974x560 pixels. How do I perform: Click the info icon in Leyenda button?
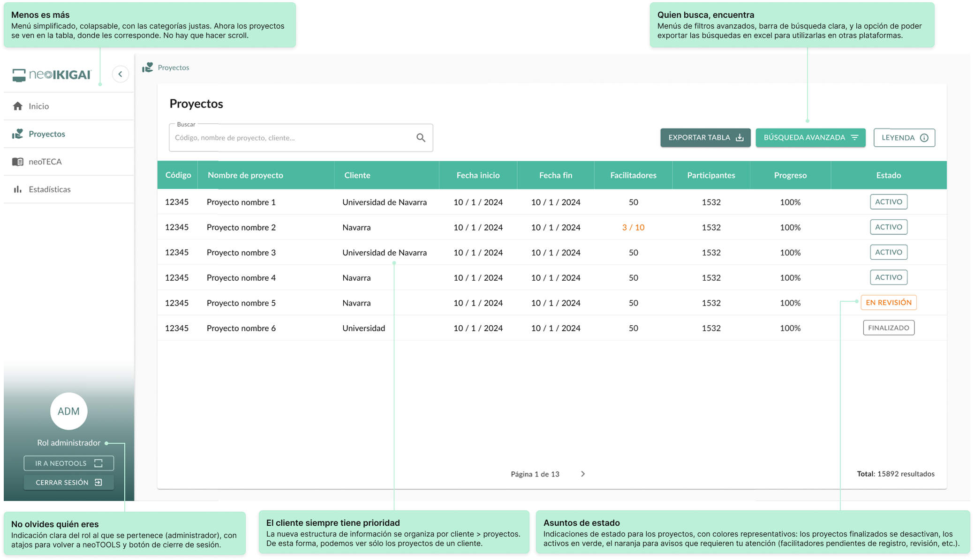[x=924, y=138]
